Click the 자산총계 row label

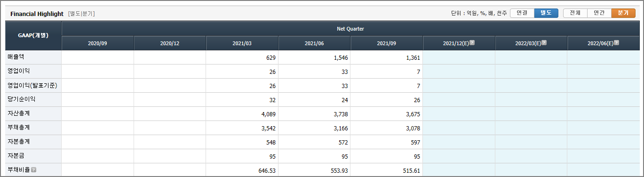tap(19, 113)
